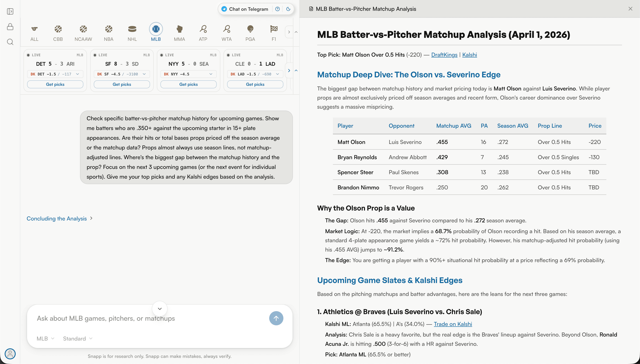Expand LAD -1.5 odds dropdown
The height and width of the screenshot is (364, 640).
(x=255, y=74)
